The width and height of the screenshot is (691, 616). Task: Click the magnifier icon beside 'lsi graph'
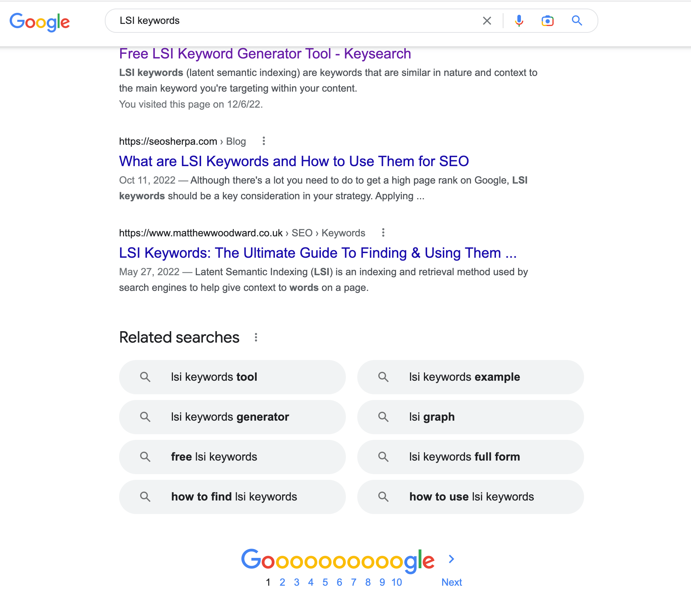point(384,417)
